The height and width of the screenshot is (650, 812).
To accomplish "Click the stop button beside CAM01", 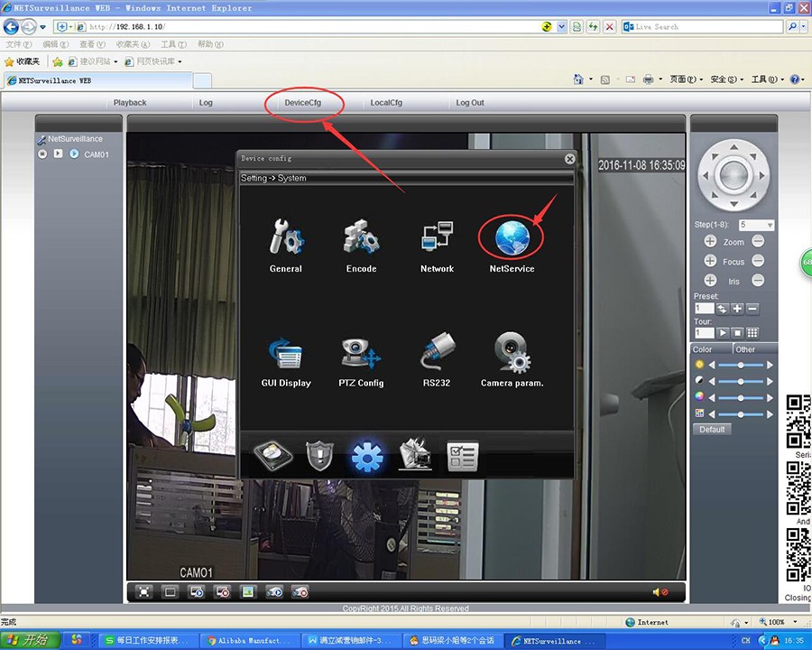I will [42, 154].
